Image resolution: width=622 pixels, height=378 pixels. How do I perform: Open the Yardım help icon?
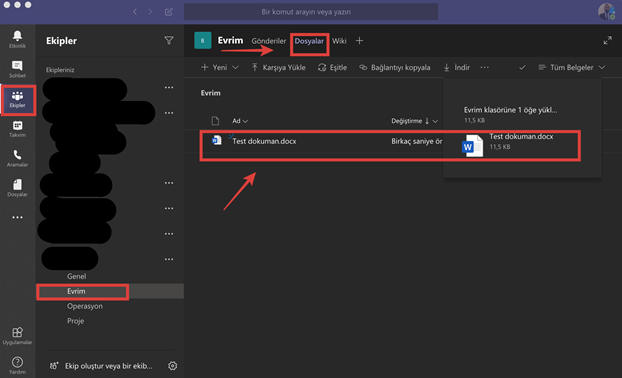tap(17, 365)
